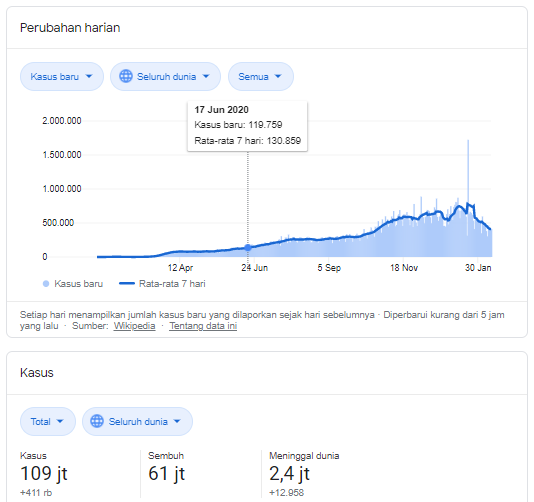Click the 18 Nov axis label
Screen dimensions: 534x502
pyautogui.click(x=404, y=268)
